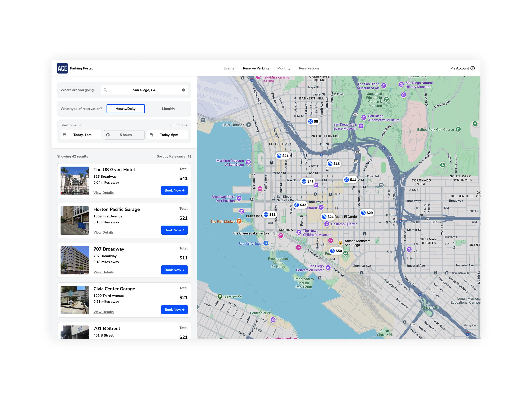
Task: Switch reservation type to Monthly
Action: coord(168,108)
